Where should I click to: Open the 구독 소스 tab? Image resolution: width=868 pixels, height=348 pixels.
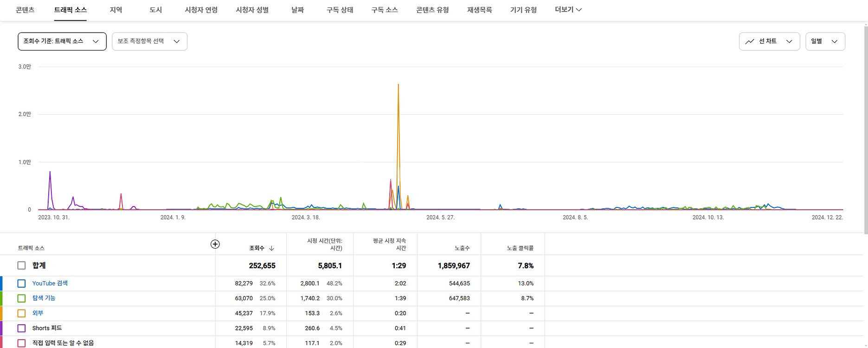tap(385, 10)
